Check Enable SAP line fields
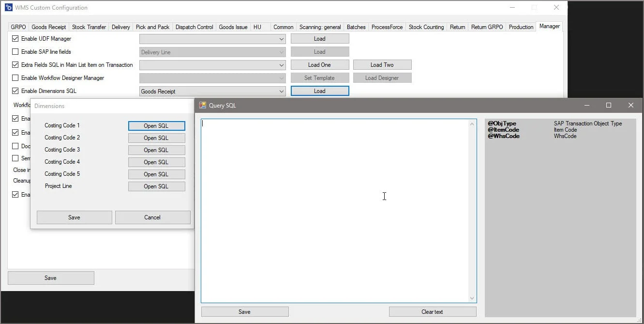The image size is (644, 324). tap(15, 52)
